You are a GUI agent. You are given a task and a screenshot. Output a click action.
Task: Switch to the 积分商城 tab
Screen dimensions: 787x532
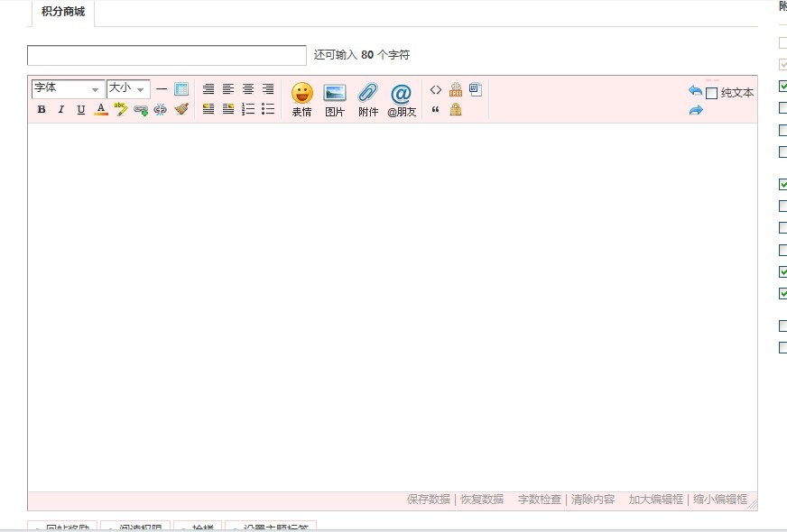[63, 12]
